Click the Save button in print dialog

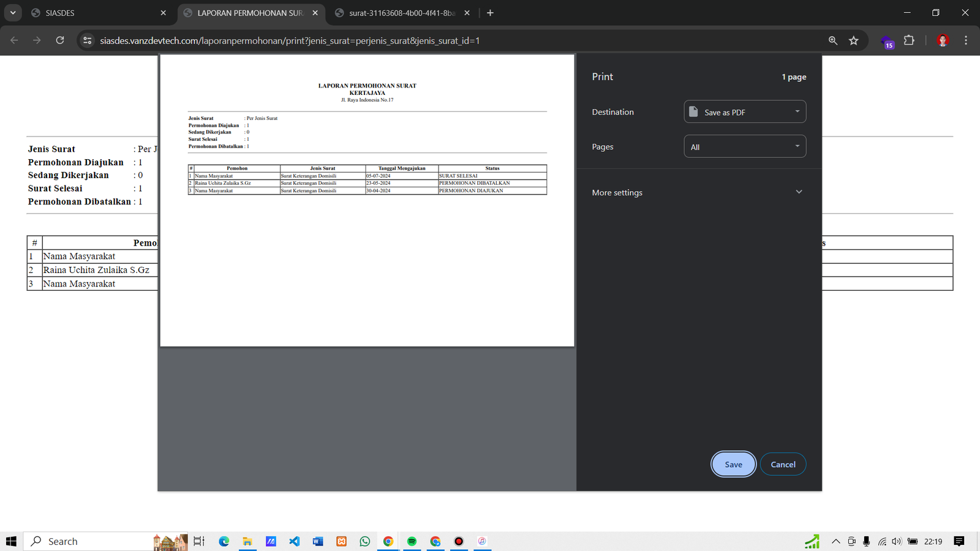click(x=733, y=464)
